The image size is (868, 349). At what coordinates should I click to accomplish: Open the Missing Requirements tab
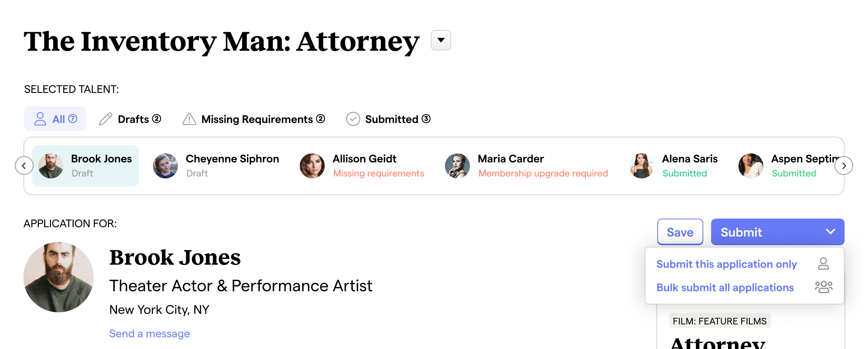click(257, 119)
